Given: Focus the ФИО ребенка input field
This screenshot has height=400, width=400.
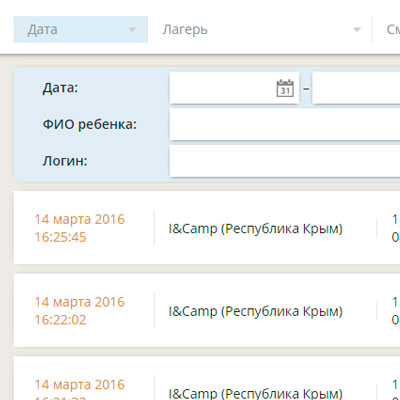Looking at the screenshot, I should pos(285,125).
